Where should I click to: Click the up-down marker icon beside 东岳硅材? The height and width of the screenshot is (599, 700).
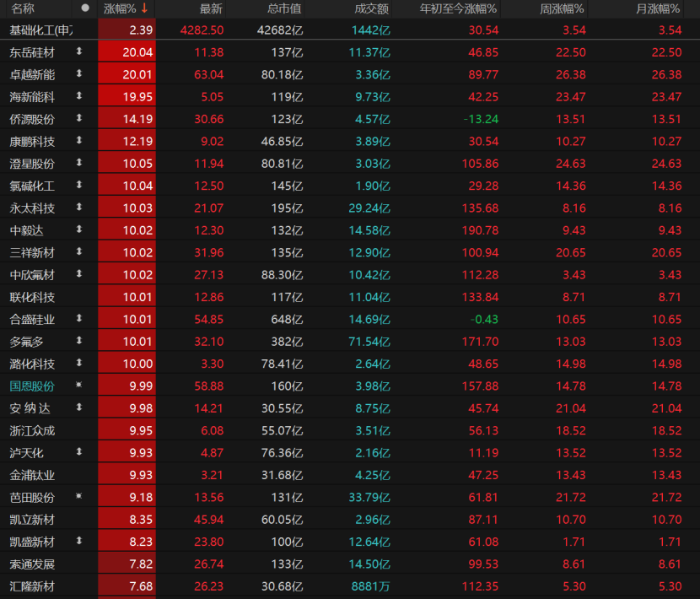click(x=80, y=51)
